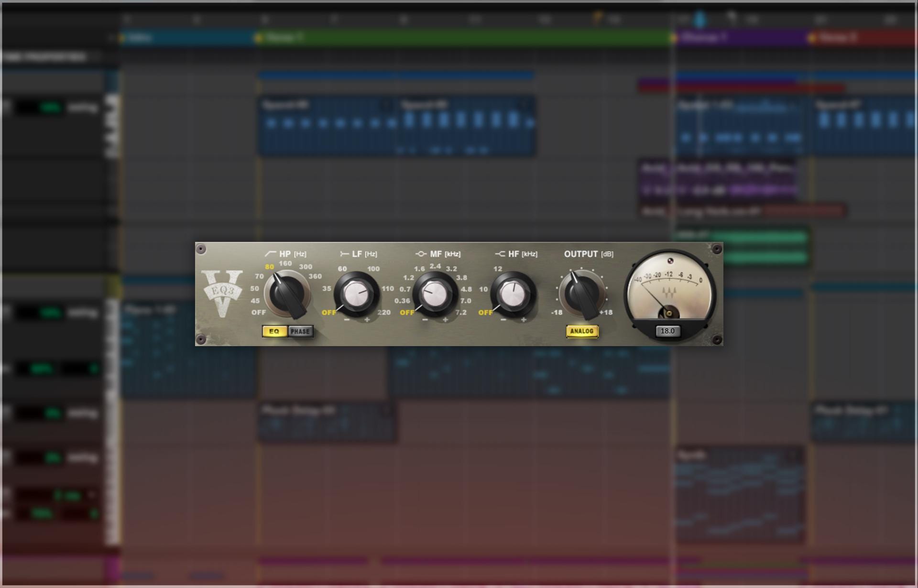Select HP frequency 50 Hz
The image size is (918, 588).
point(254,289)
